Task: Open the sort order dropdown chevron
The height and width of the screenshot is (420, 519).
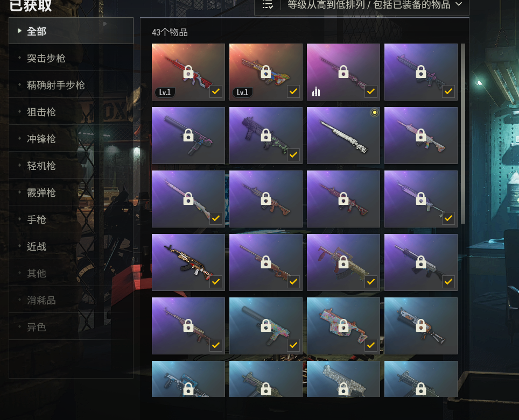Action: coord(458,4)
